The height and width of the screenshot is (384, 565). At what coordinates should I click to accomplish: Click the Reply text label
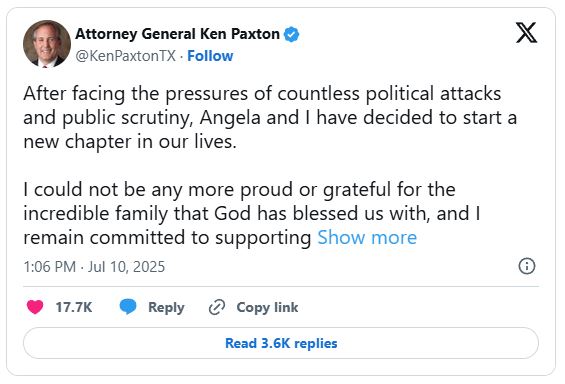pyautogui.click(x=166, y=307)
